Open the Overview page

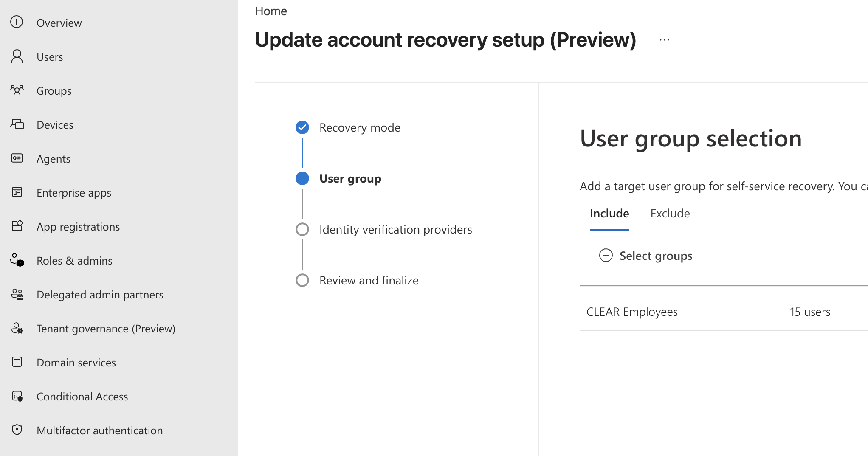tap(59, 23)
